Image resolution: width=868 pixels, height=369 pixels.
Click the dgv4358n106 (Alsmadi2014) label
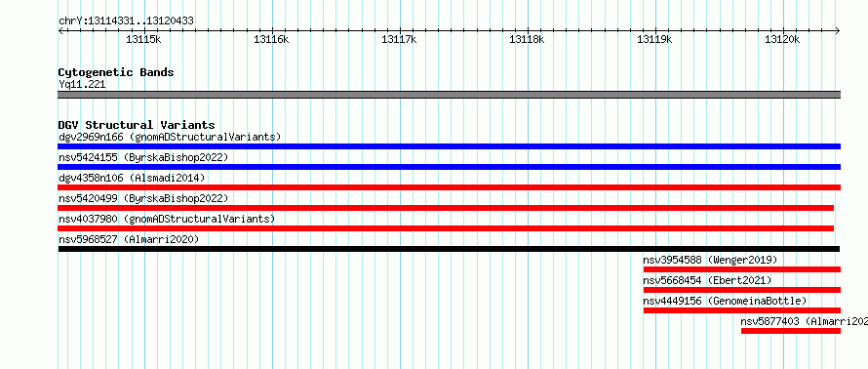[132, 178]
